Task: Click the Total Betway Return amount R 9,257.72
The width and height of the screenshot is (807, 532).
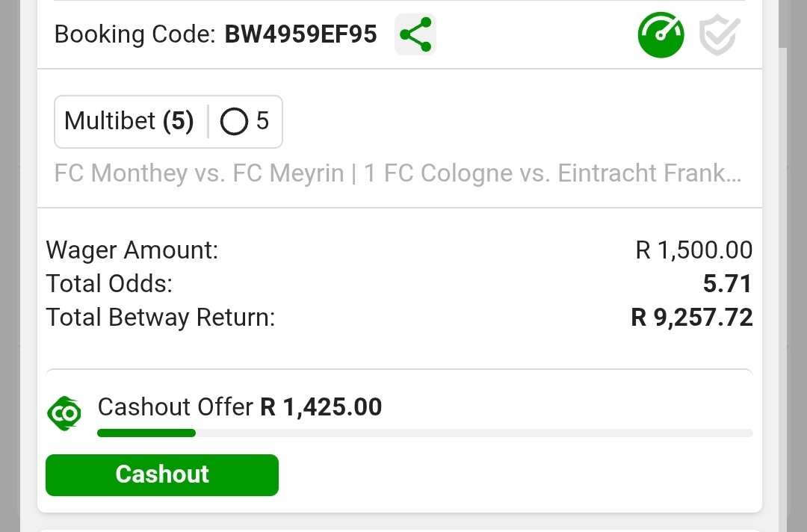Action: point(691,318)
